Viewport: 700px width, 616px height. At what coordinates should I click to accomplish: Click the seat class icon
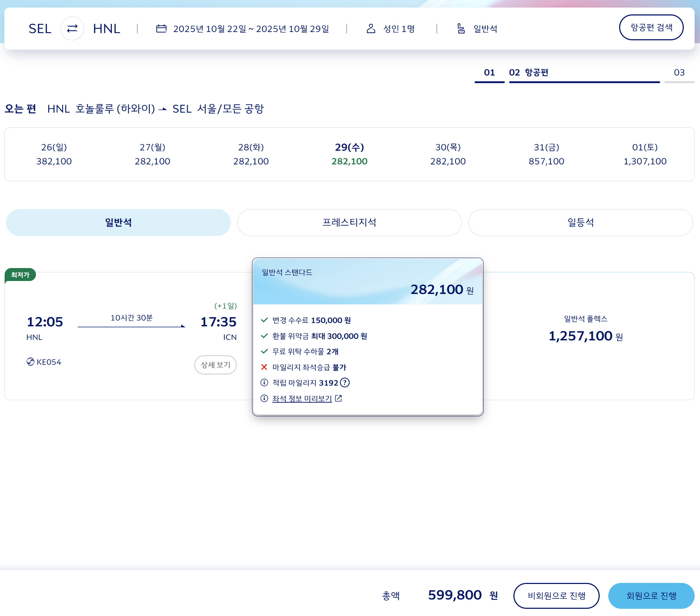(x=461, y=28)
